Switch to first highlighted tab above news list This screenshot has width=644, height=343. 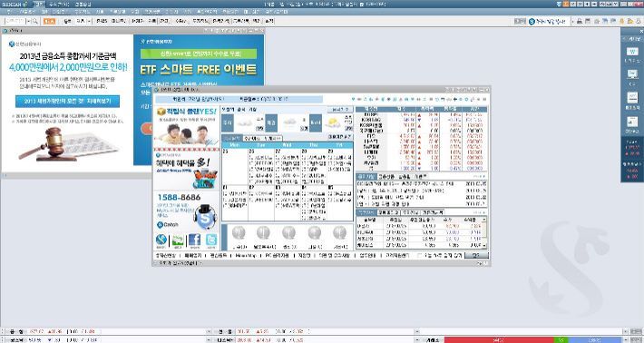(x=366, y=176)
